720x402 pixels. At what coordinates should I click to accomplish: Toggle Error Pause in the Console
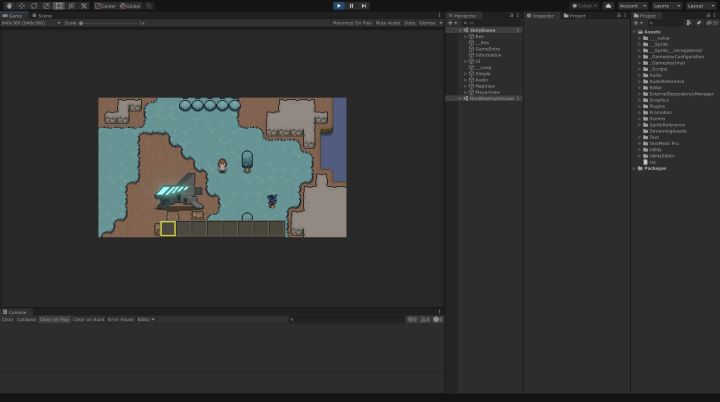click(120, 319)
